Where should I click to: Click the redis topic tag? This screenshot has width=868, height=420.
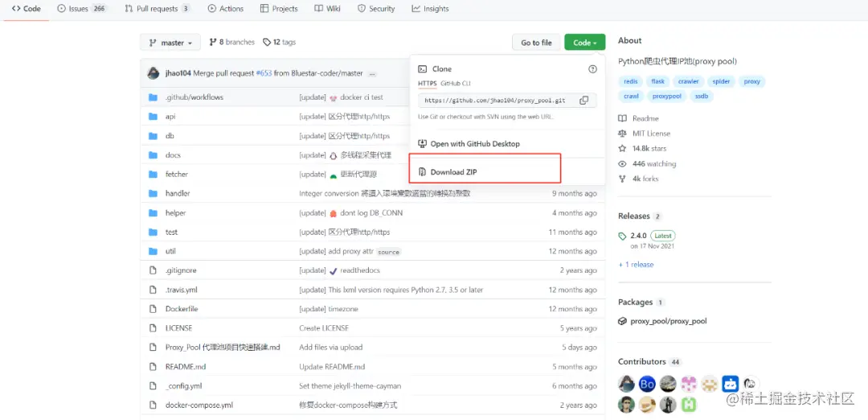pyautogui.click(x=631, y=81)
